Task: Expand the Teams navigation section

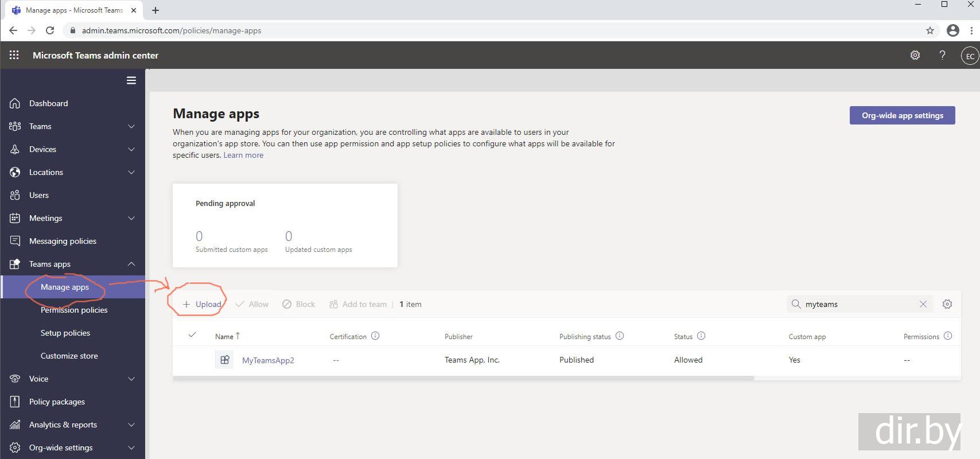Action: coord(131,126)
